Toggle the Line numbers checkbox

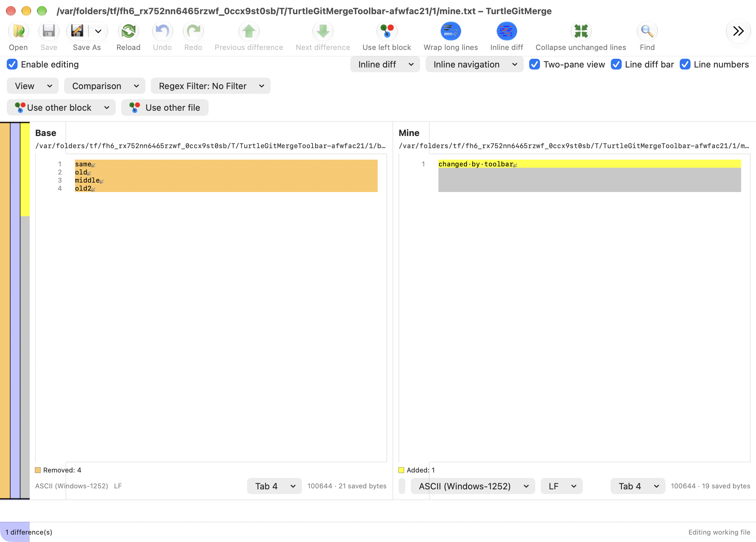click(x=685, y=64)
